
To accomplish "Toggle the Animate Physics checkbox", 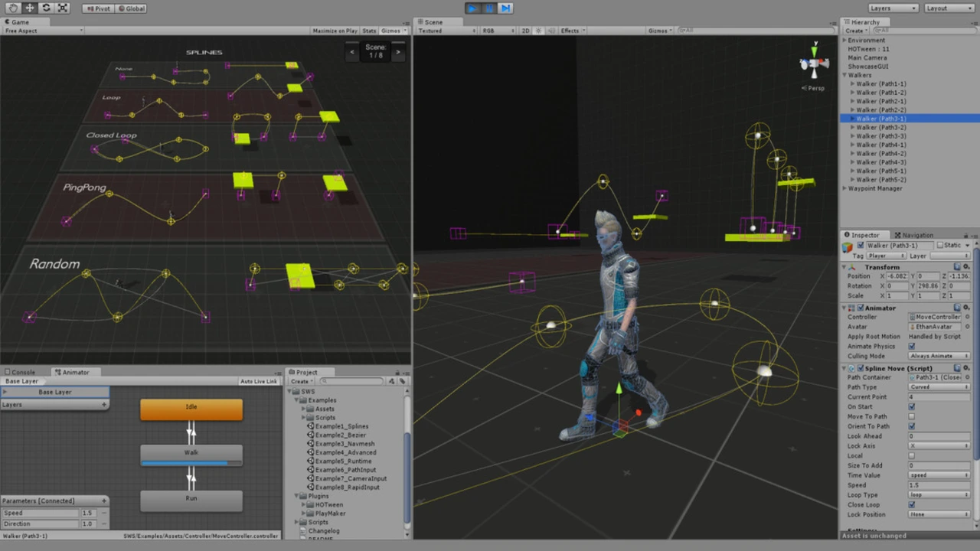I will pos(911,347).
